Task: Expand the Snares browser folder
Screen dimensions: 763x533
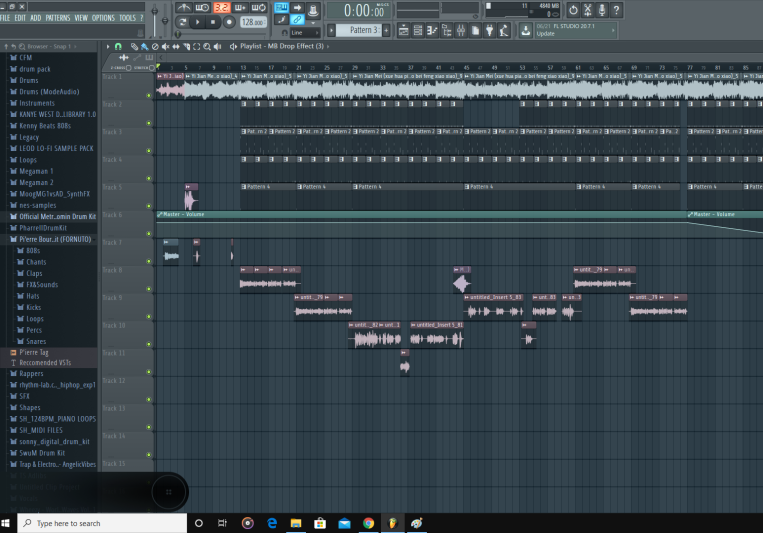Action: click(31, 341)
